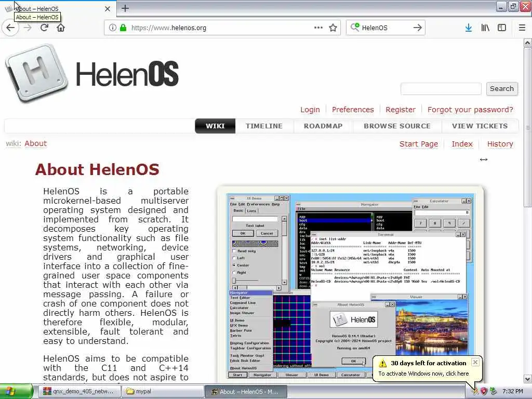Go to the BROWSE SOURCE tab
This screenshot has width=532, height=399.
397,126
